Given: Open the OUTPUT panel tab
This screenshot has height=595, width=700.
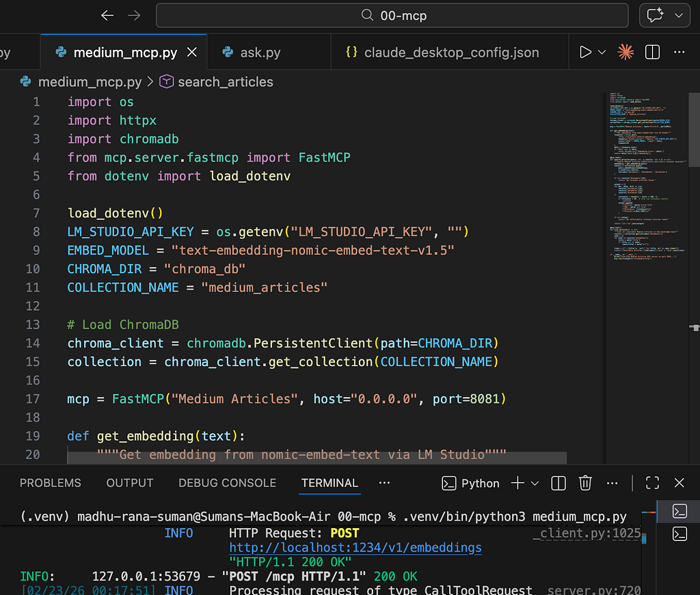Looking at the screenshot, I should (130, 483).
